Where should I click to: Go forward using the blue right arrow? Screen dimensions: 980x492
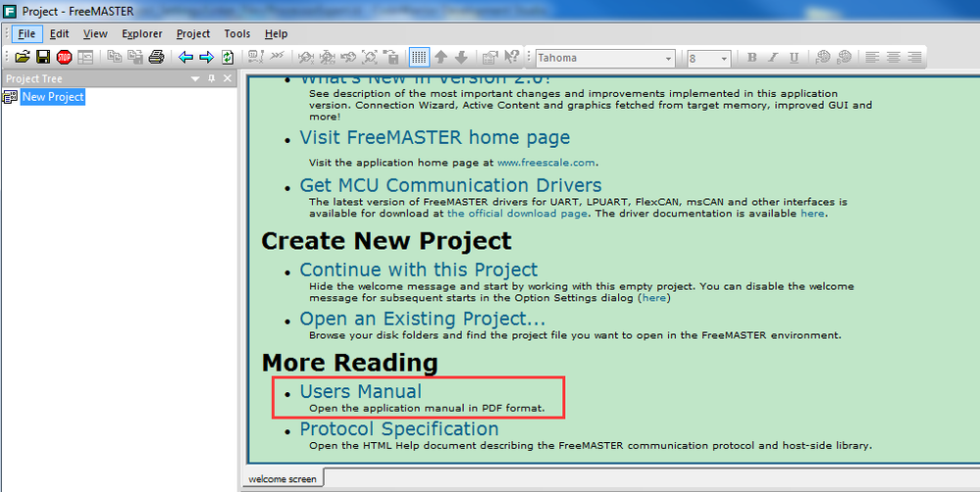click(x=206, y=58)
